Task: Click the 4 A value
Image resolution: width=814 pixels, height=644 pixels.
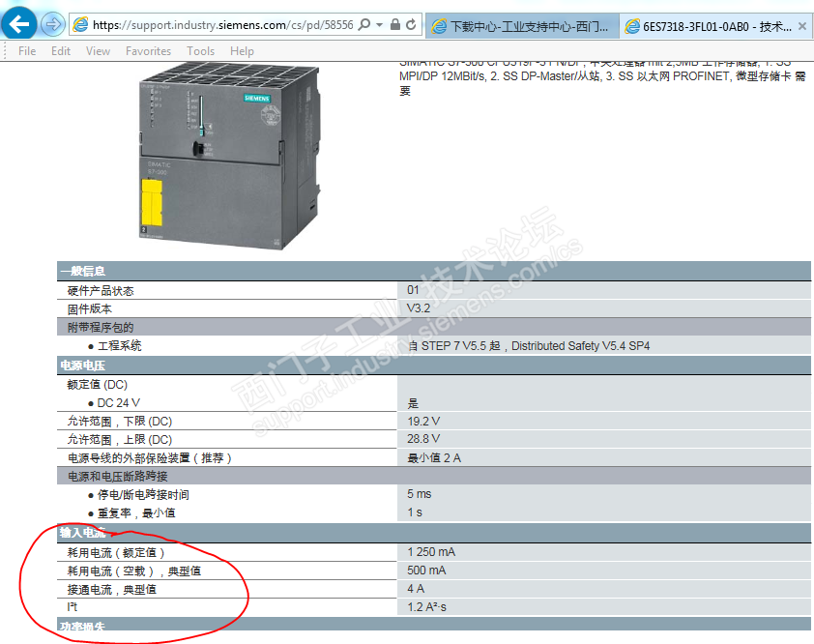Action: click(416, 589)
